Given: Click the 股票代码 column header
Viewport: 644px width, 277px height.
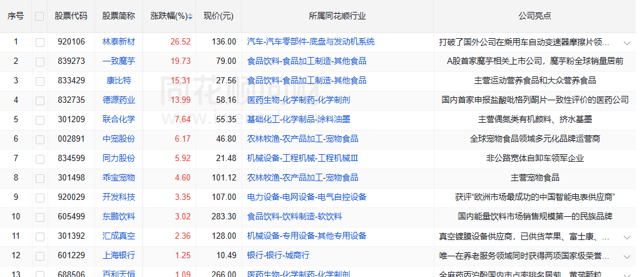Looking at the screenshot, I should [71, 16].
